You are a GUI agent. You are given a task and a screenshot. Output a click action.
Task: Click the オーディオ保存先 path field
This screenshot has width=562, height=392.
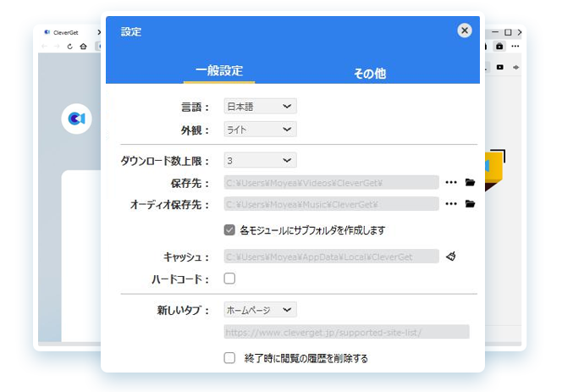331,204
